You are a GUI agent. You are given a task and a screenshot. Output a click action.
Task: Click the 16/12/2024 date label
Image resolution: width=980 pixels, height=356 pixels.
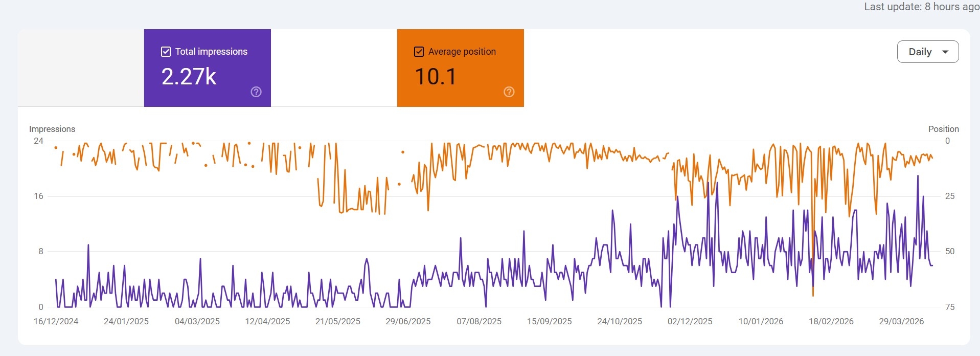56,321
